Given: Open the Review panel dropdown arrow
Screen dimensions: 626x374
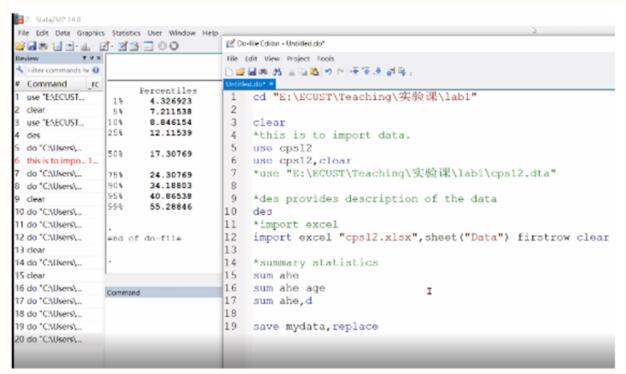Looking at the screenshot, I should coord(84,58).
